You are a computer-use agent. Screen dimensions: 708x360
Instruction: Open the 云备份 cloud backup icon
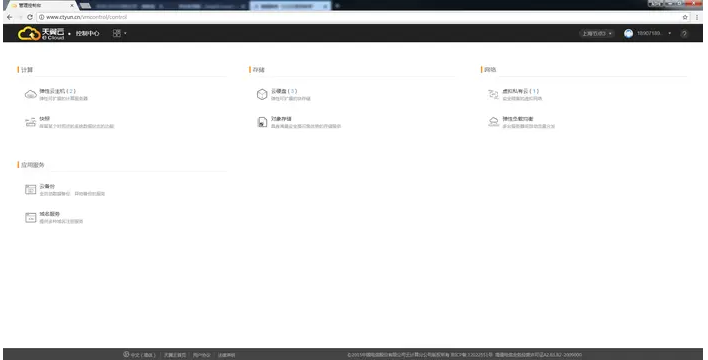30,190
